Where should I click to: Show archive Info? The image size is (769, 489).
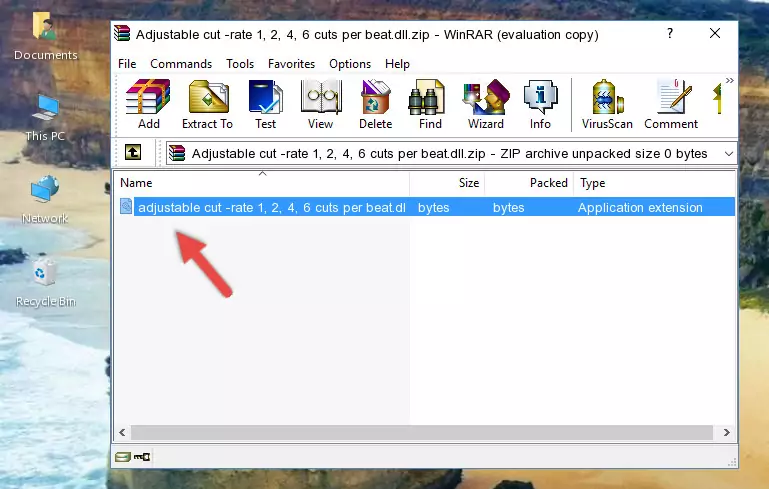tap(540, 104)
